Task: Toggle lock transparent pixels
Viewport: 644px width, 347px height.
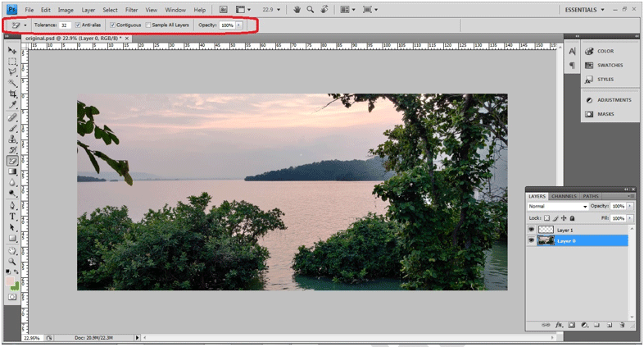Action: [546, 218]
